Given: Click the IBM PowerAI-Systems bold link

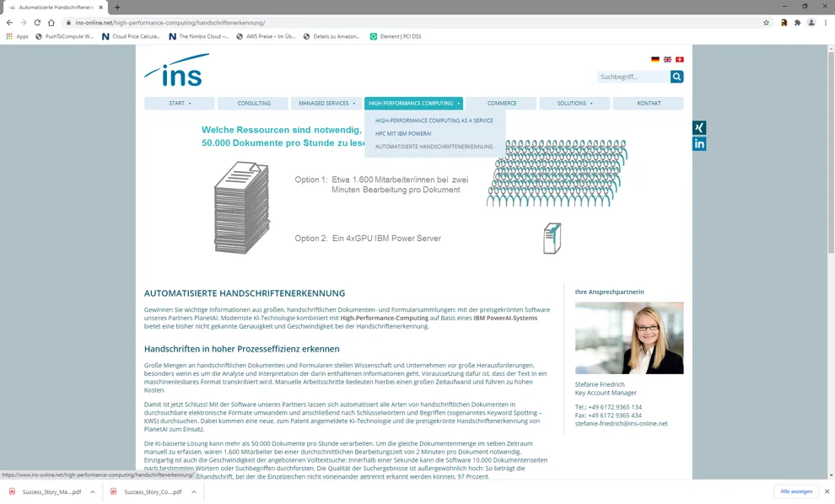Looking at the screenshot, I should 505,319.
